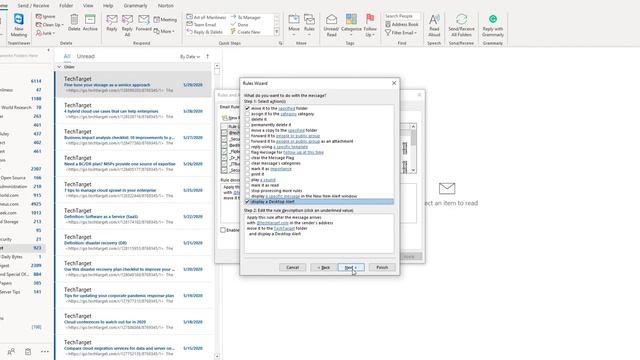Screen dimensions: 640x360
Task: Expand the More respond options
Action: (164, 31)
